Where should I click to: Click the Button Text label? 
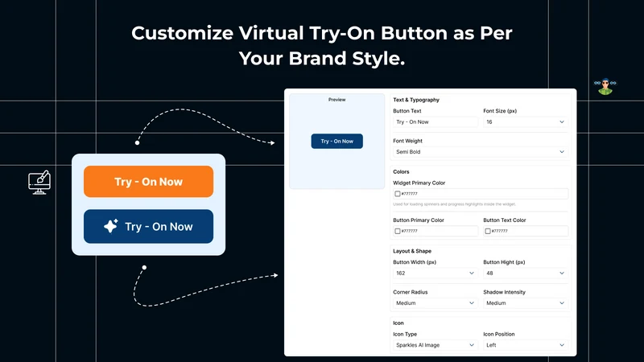click(407, 111)
